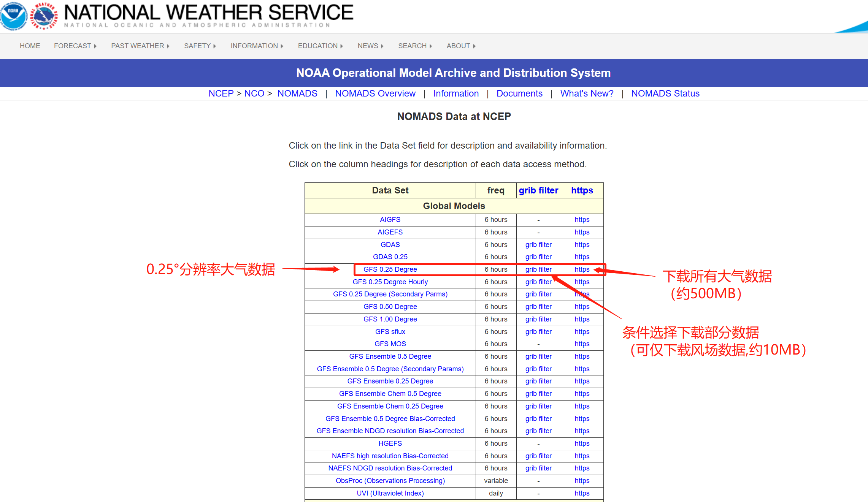The height and width of the screenshot is (502, 868).
Task: Click grib filter for GFS 0.25 Degree Hourly
Action: (x=538, y=282)
